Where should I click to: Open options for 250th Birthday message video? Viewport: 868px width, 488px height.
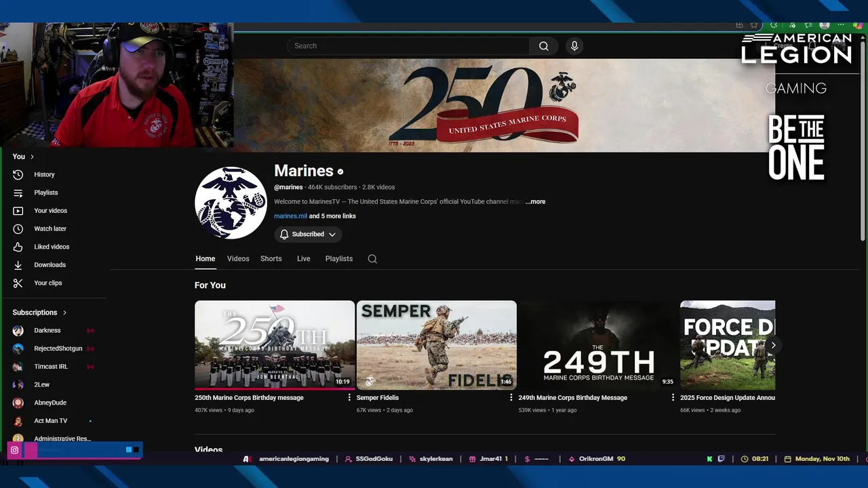click(349, 398)
